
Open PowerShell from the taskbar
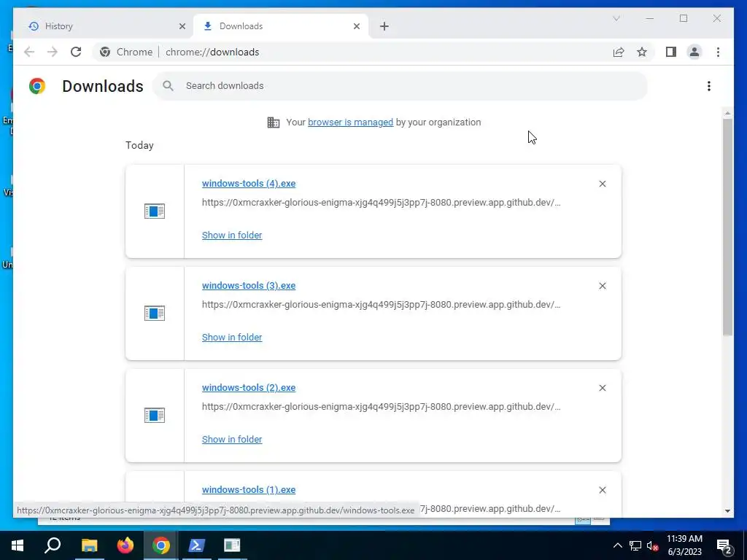(196, 545)
